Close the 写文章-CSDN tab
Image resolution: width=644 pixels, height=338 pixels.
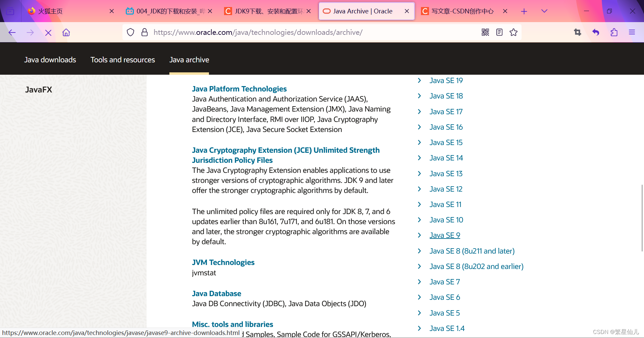tap(505, 11)
